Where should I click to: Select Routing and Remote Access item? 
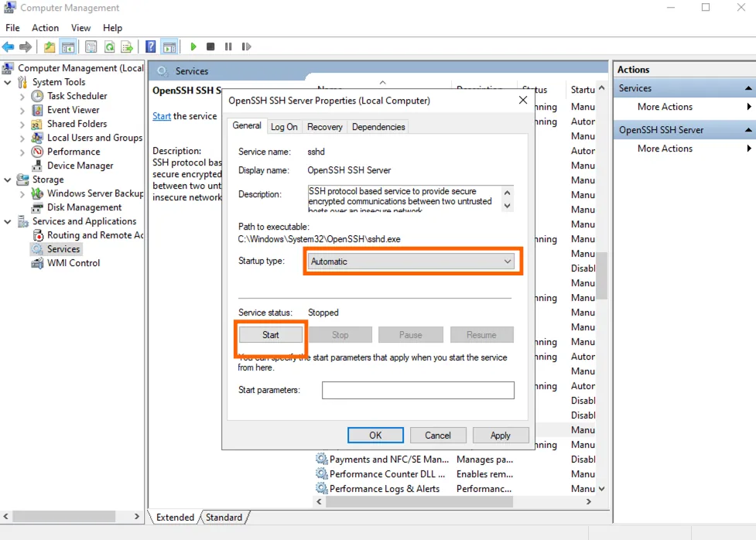pyautogui.click(x=95, y=235)
